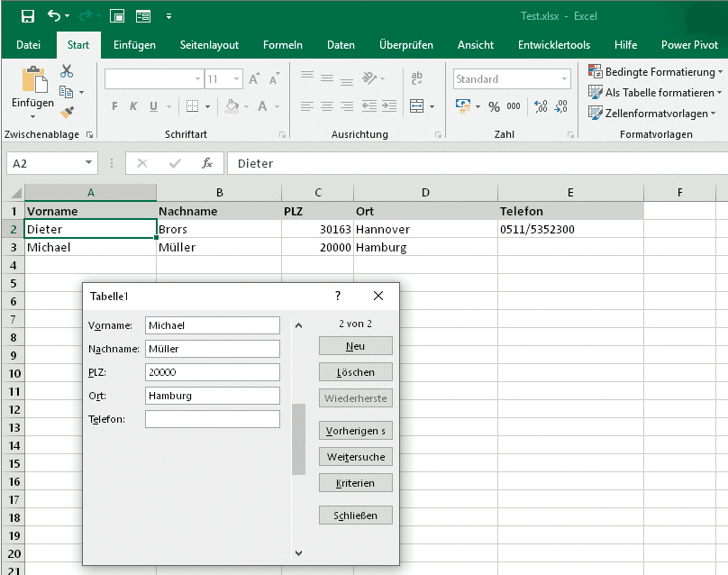Screen dimensions: 728x575
Task: Click the Neu button in dialog
Action: pos(355,347)
